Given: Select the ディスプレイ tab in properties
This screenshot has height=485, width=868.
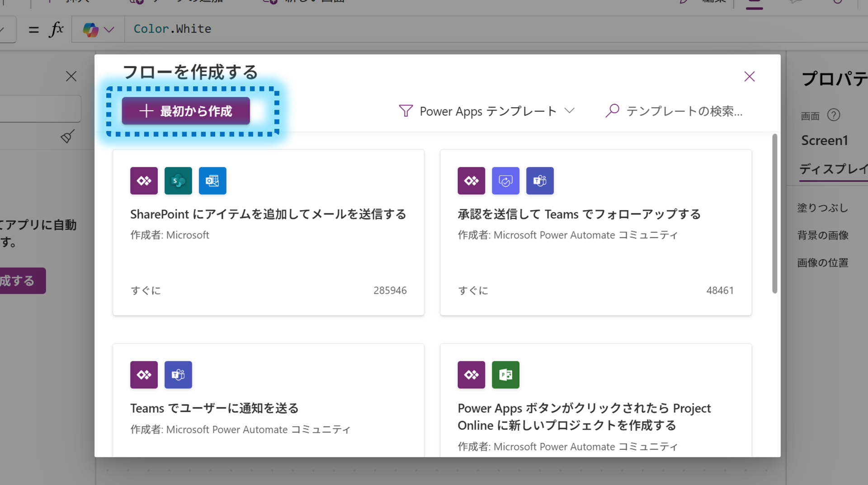Looking at the screenshot, I should click(x=833, y=169).
